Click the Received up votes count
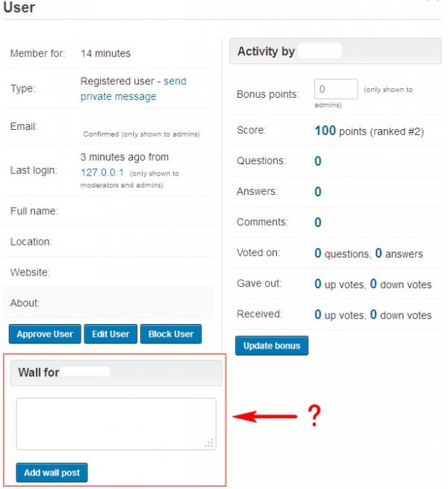 click(318, 314)
